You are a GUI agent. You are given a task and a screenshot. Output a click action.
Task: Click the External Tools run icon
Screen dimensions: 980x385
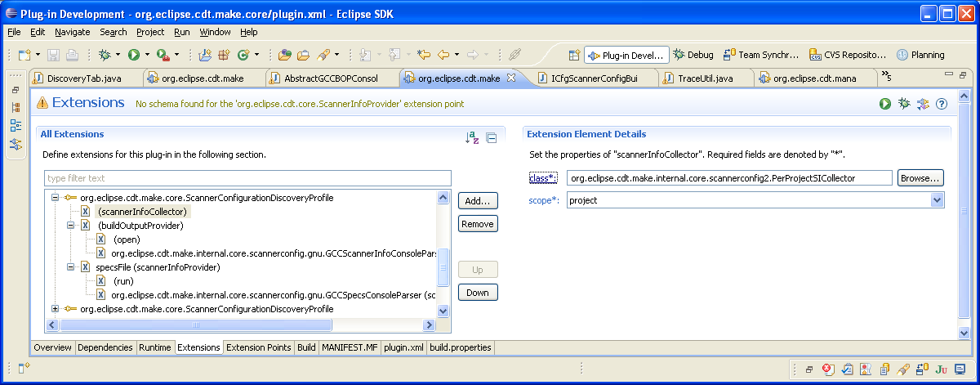click(162, 55)
